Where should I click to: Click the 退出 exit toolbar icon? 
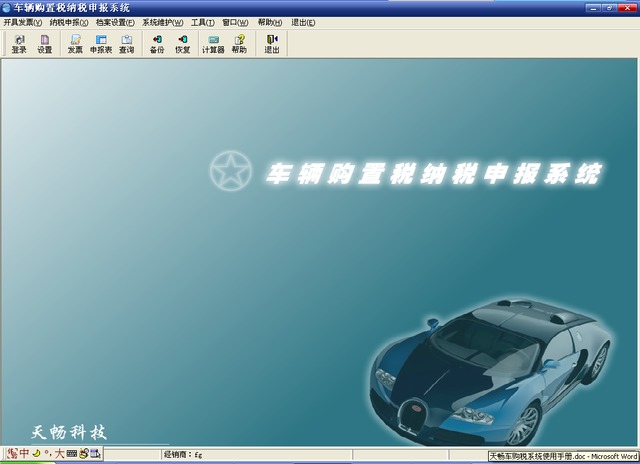tap(272, 44)
